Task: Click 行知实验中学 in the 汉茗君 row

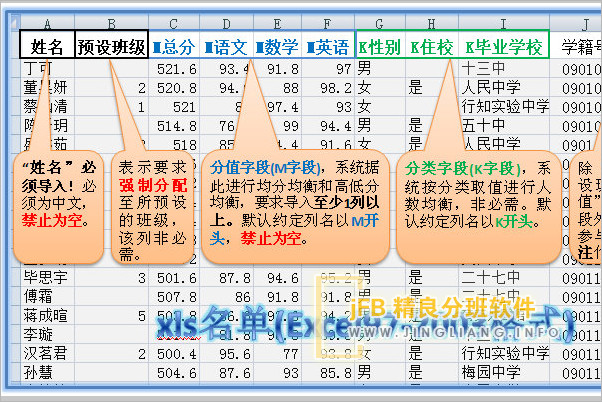Action: [x=504, y=353]
